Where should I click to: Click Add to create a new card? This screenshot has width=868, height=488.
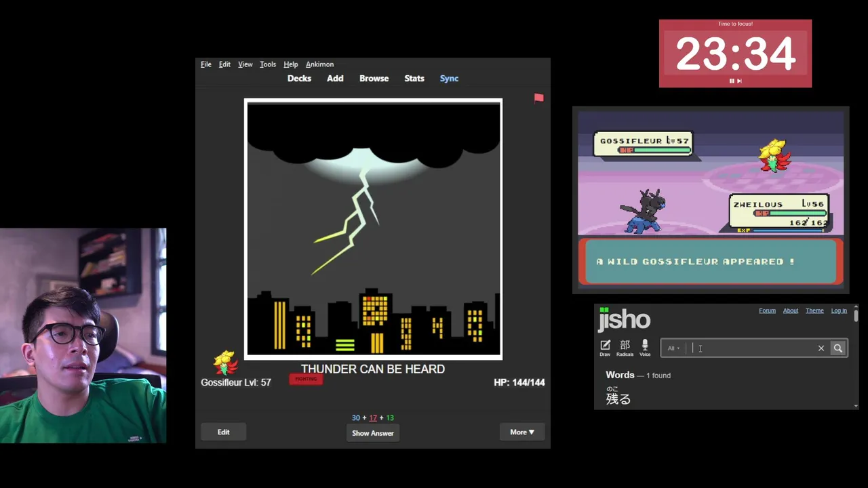coord(335,79)
